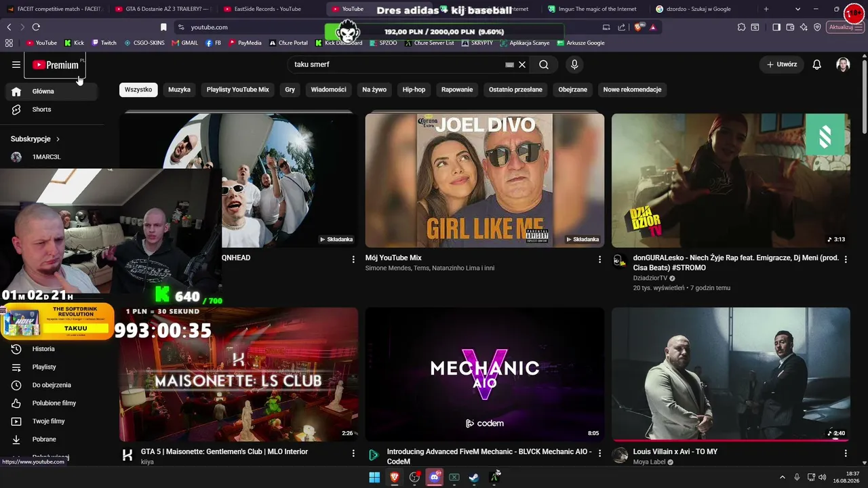Viewport: 868px width, 488px height.
Task: Open Do obejrzenia in the sidebar
Action: click(x=52, y=385)
